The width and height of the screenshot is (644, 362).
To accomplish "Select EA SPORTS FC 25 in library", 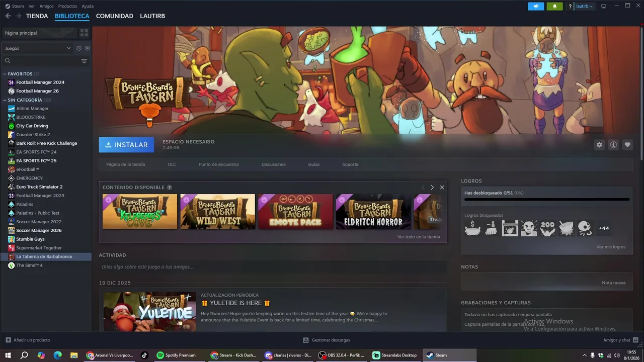I will click(x=46, y=161).
